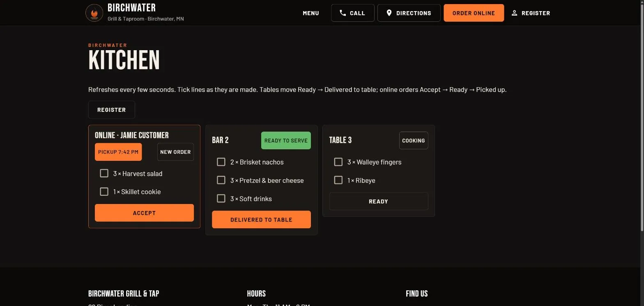Click the 'Online · Jamie Customer' card title
Viewport: 644px width, 306px height.
pos(132,135)
